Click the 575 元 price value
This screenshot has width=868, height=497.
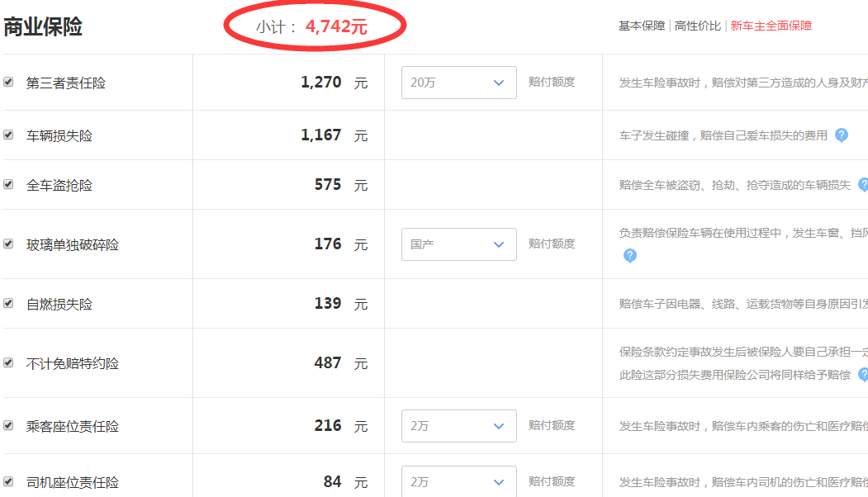point(341,185)
